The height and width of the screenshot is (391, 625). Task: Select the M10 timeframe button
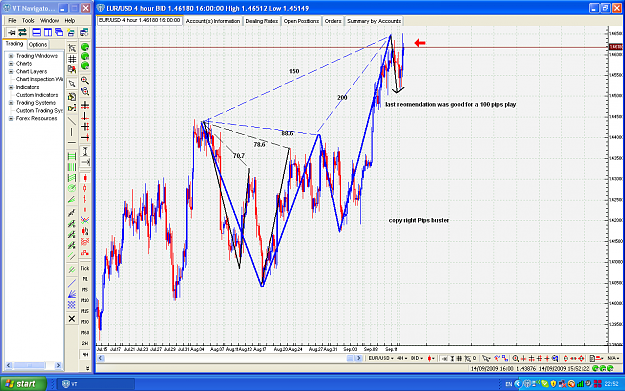(85, 301)
